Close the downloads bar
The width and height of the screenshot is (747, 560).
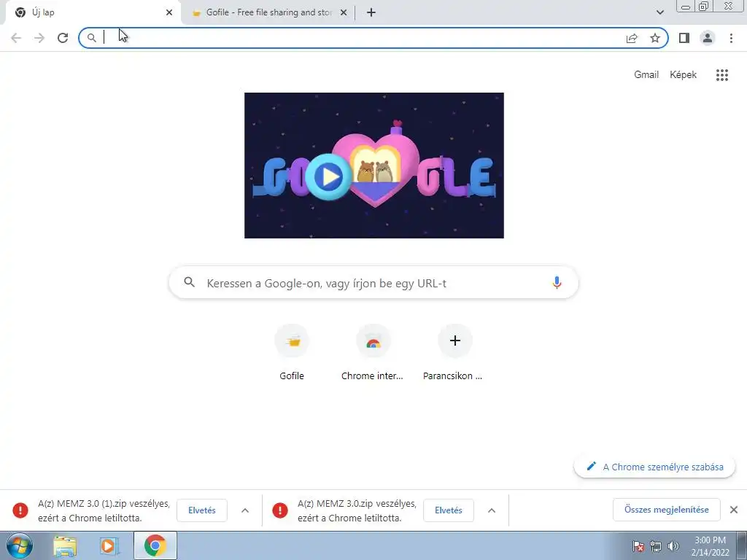pyautogui.click(x=734, y=510)
